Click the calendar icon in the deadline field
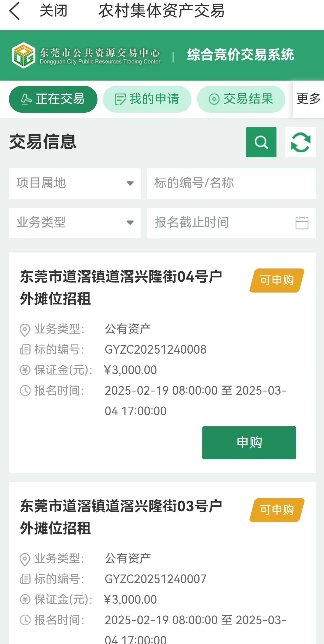324x644 pixels. pyautogui.click(x=302, y=223)
